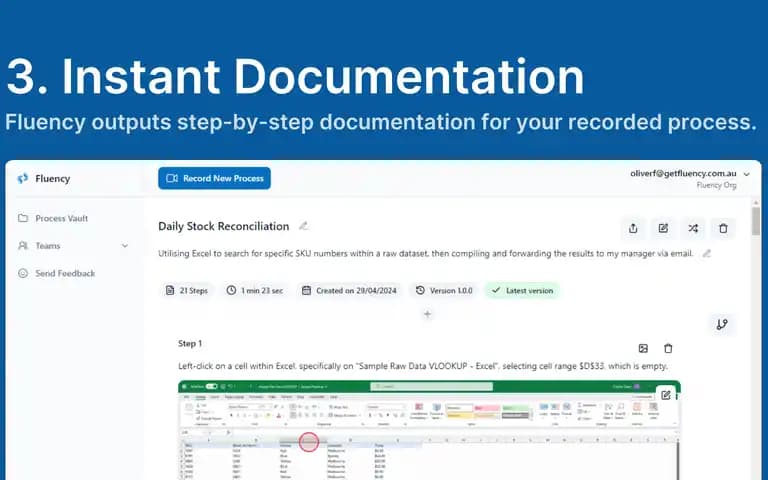
Task: Delete Step 1 with trash icon
Action: point(668,348)
